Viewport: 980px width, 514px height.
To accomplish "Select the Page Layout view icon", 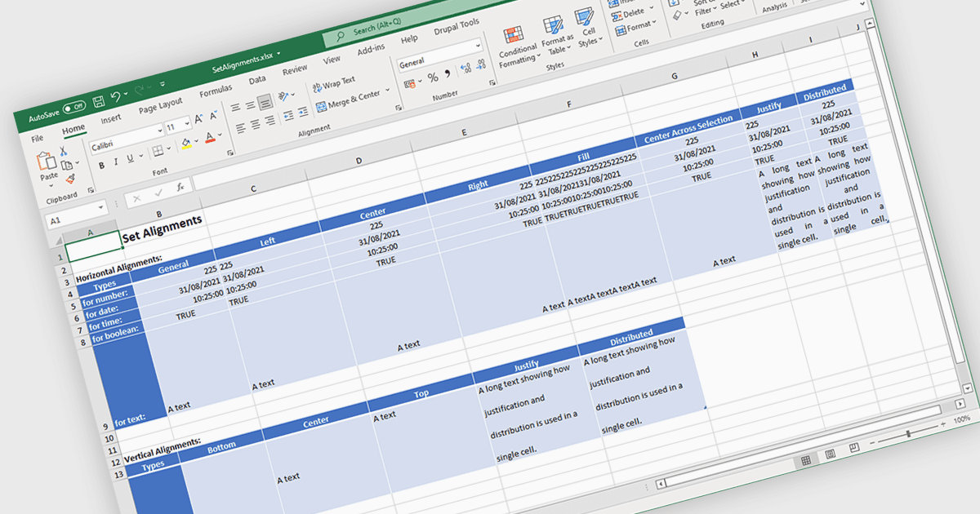I will 830,454.
